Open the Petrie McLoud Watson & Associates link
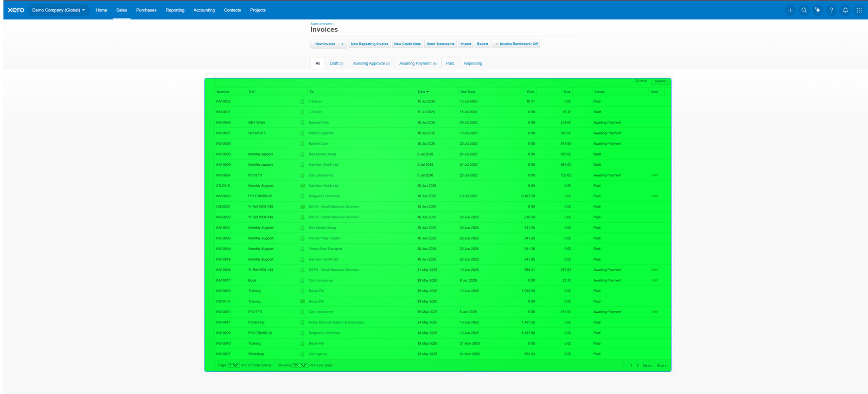 pyautogui.click(x=336, y=322)
